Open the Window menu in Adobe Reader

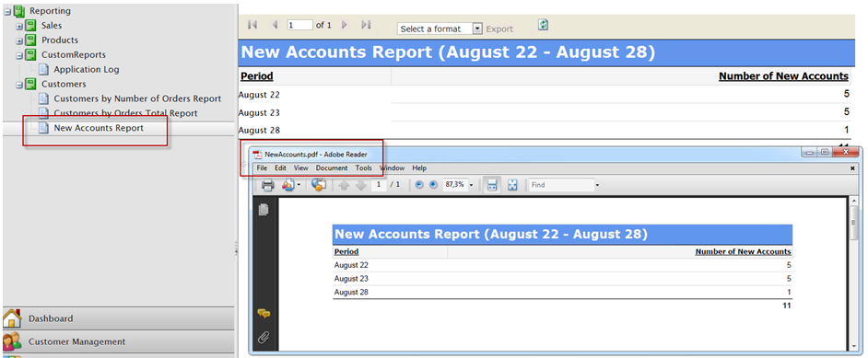point(392,167)
